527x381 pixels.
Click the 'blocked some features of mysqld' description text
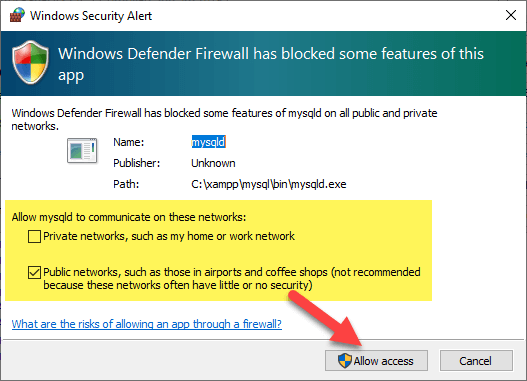(x=224, y=119)
